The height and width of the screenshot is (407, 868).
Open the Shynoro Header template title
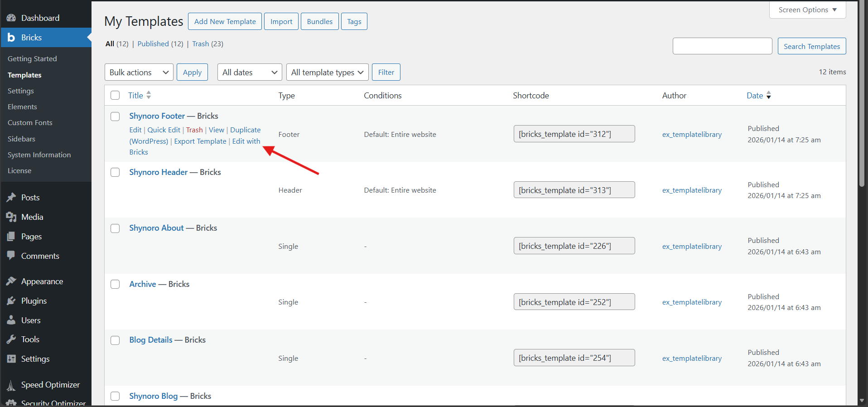pyautogui.click(x=159, y=172)
